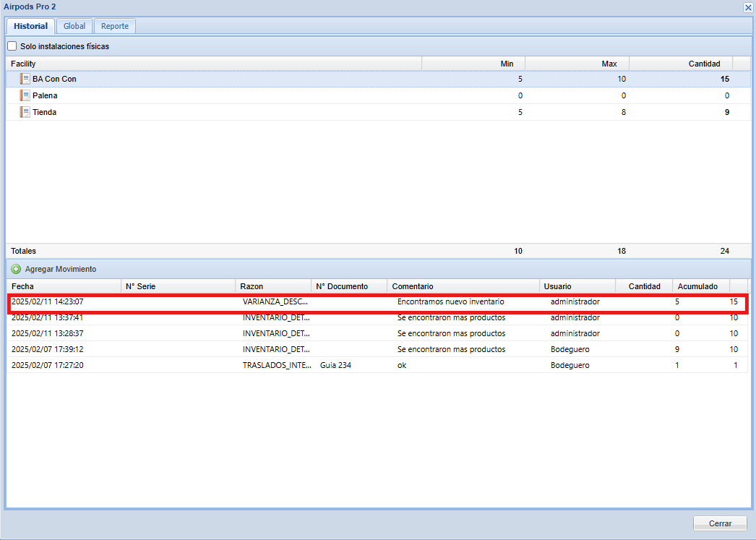Click the 2025/02/11 14:23:07 date cell

tap(47, 302)
